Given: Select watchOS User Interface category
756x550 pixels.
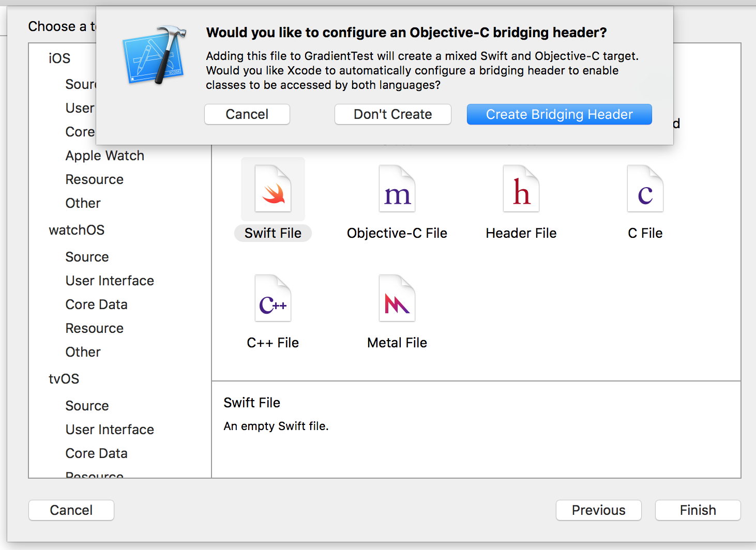Looking at the screenshot, I should (x=110, y=281).
